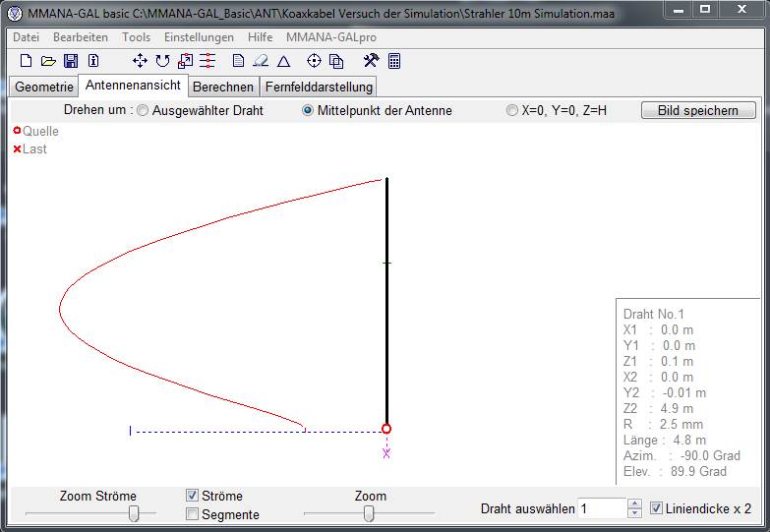The width and height of the screenshot is (770, 532).
Task: Switch to the Antennenansicht tab
Action: (133, 85)
